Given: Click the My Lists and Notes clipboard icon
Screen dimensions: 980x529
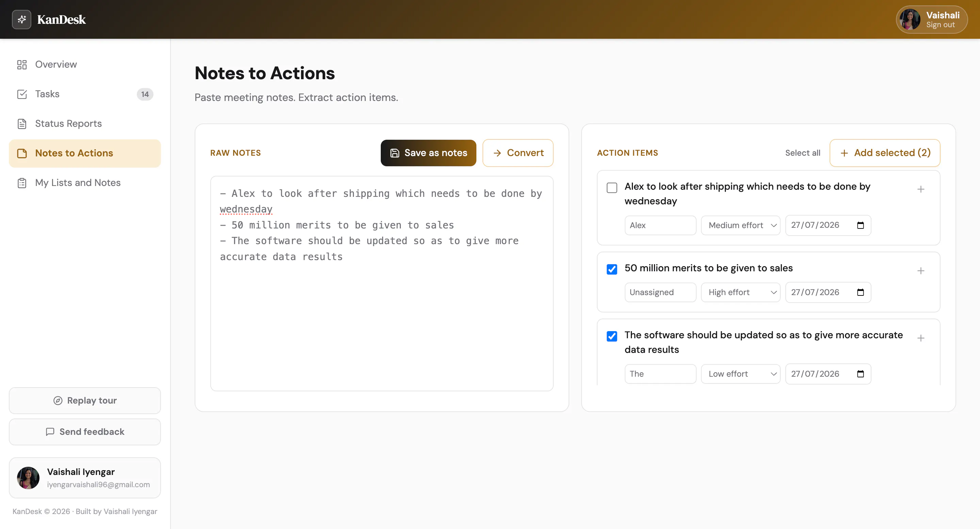Looking at the screenshot, I should pos(22,183).
